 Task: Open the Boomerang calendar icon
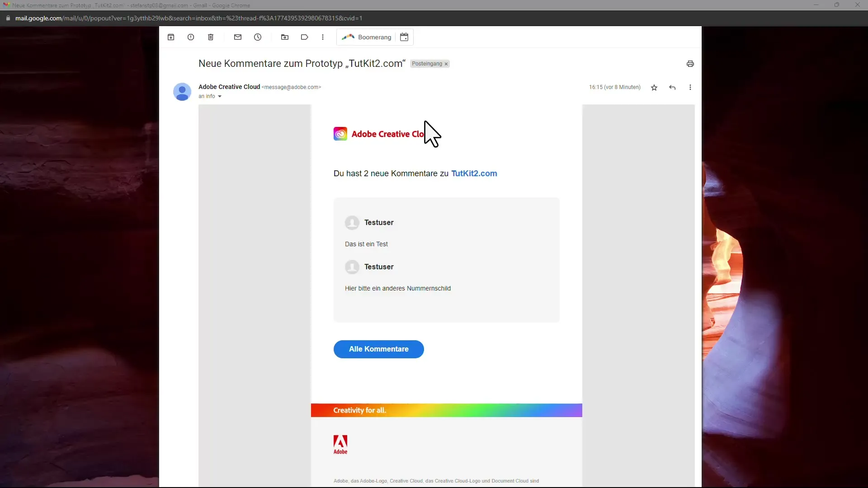pyautogui.click(x=404, y=37)
